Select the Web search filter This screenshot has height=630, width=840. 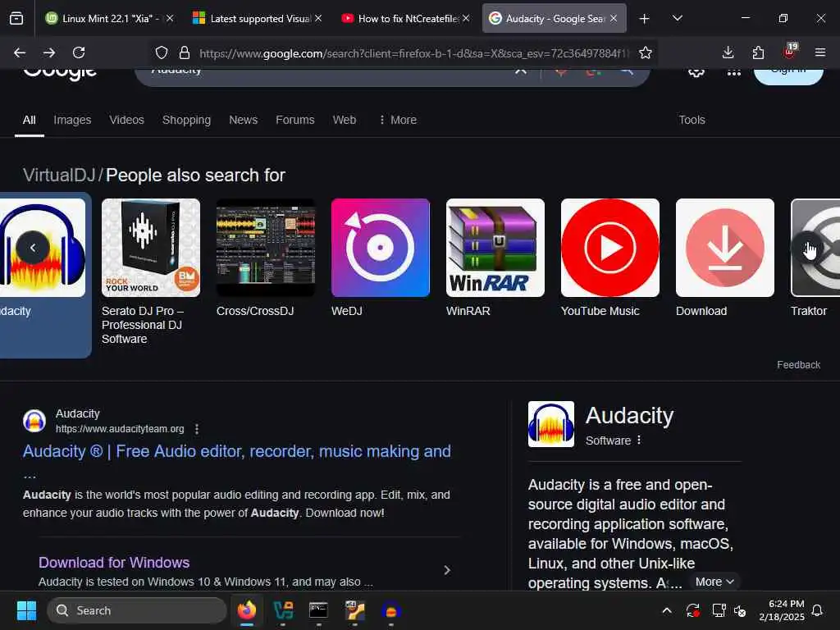point(344,120)
